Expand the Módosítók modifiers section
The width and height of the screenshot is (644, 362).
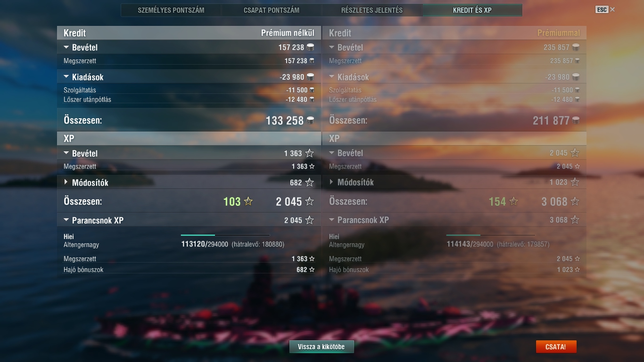click(x=66, y=182)
